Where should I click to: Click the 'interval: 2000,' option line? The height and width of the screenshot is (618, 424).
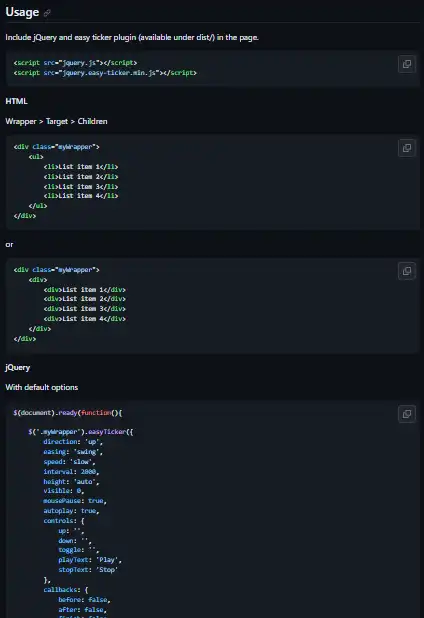pyautogui.click(x=71, y=472)
